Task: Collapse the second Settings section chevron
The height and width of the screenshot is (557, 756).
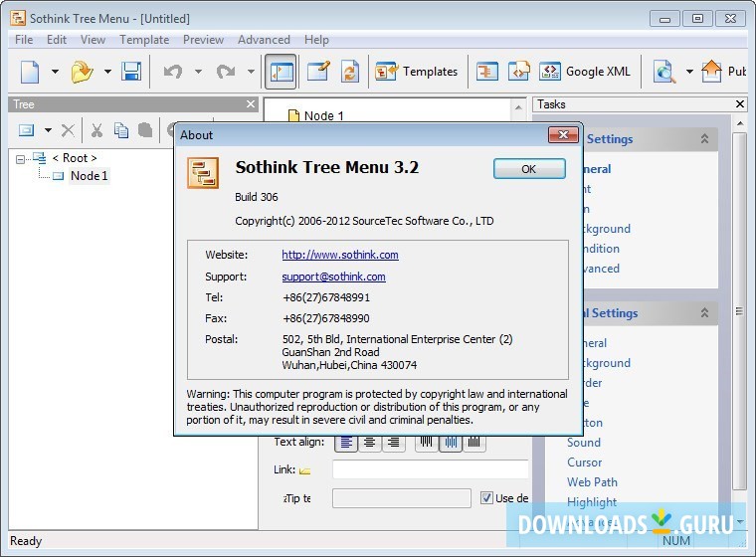Action: tap(704, 313)
